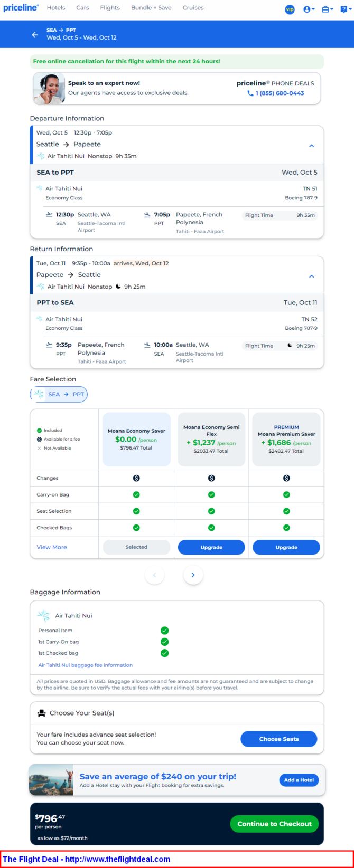Open the Flights tab
The height and width of the screenshot is (868, 354).
(110, 8)
